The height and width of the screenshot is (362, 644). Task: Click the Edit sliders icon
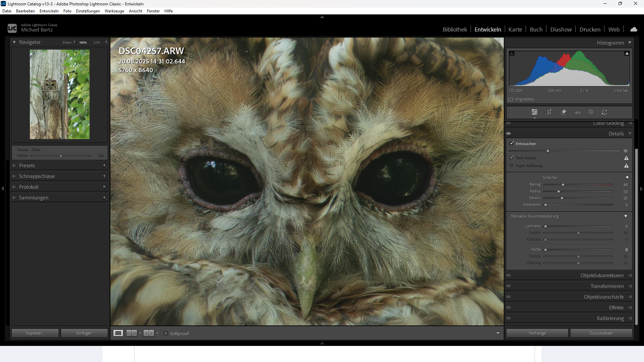(534, 112)
